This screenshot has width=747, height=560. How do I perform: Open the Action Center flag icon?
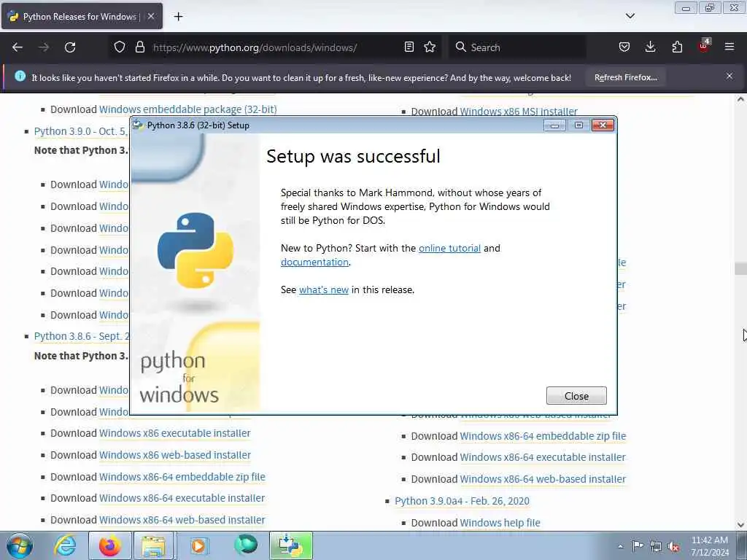[638, 546]
